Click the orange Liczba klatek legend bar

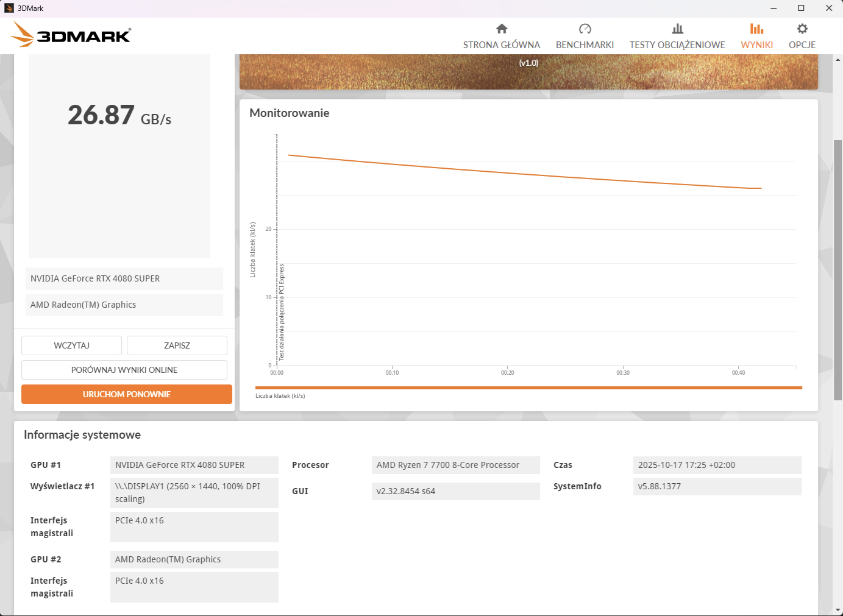[x=528, y=388]
